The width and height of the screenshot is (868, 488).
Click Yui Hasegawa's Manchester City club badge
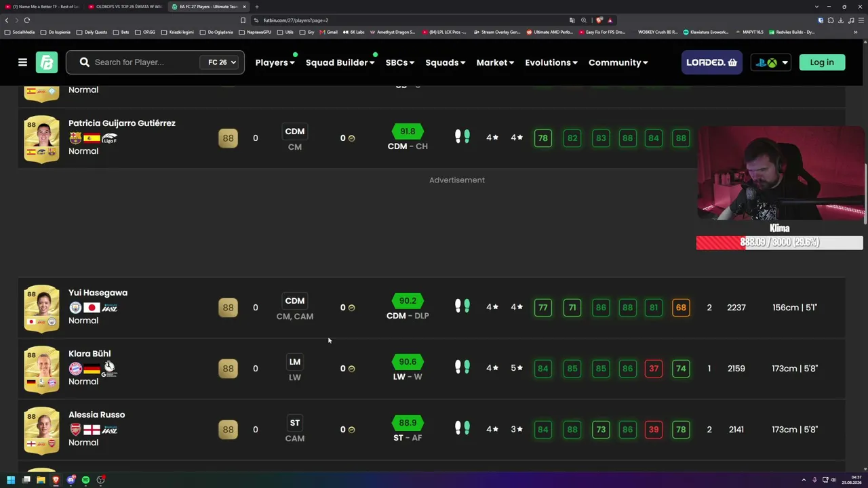75,308
